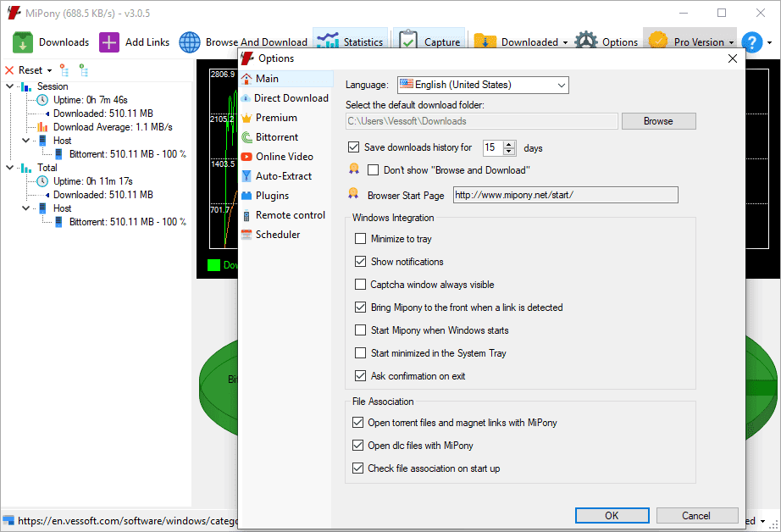Open the Downloads view icon

point(22,42)
